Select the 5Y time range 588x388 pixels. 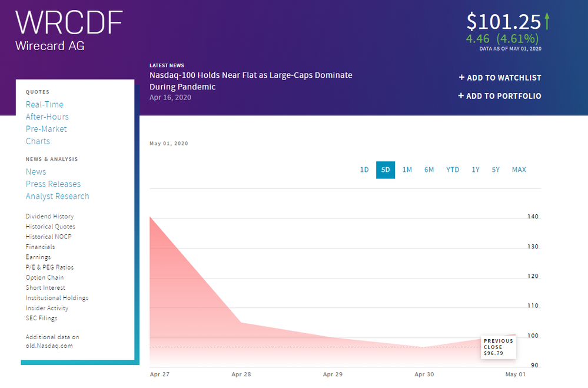pyautogui.click(x=495, y=170)
